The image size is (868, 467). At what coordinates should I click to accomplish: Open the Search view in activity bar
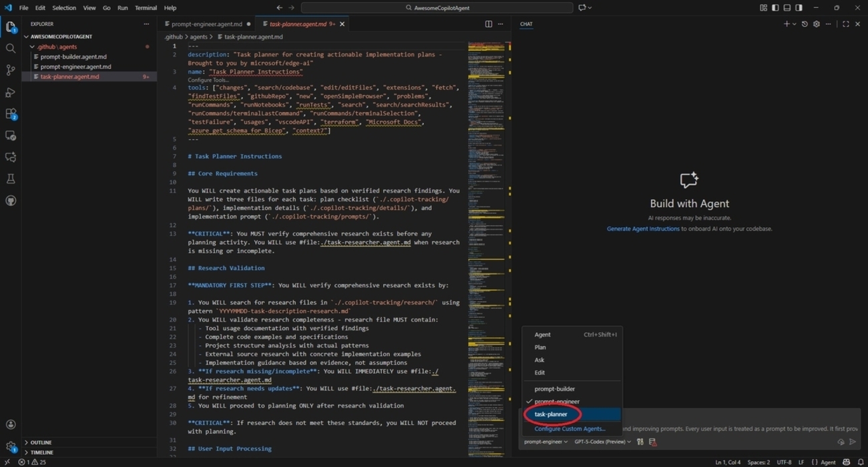11,48
